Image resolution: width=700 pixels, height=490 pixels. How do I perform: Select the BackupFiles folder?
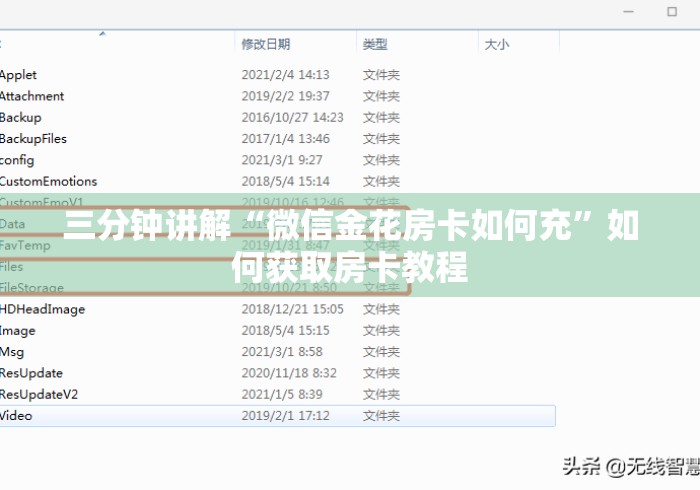click(x=33, y=139)
